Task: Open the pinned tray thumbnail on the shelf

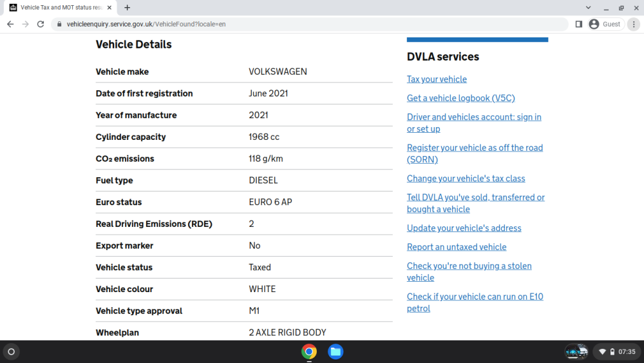Action: (x=576, y=351)
